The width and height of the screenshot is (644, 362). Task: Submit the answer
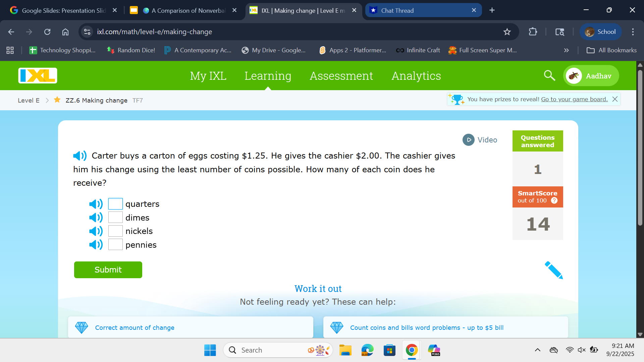click(x=108, y=270)
